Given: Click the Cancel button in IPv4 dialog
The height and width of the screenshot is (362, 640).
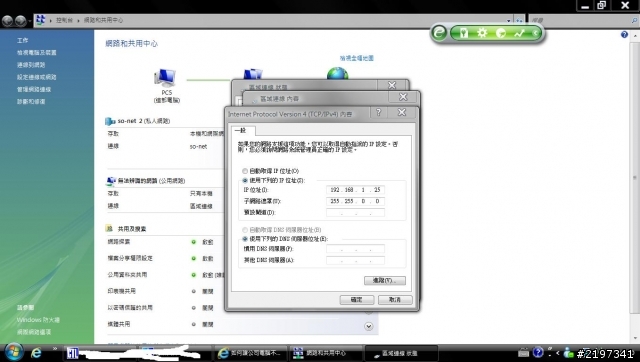Looking at the screenshot, I should coord(395,300).
